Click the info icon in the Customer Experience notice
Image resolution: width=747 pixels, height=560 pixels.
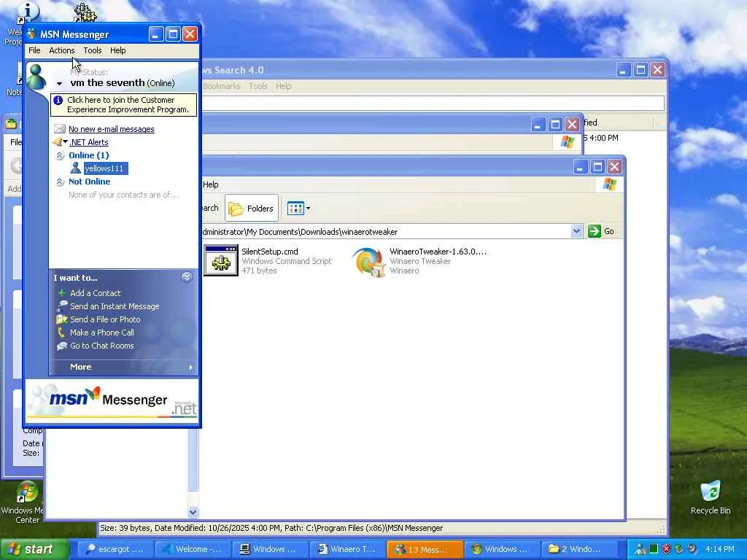(58, 100)
